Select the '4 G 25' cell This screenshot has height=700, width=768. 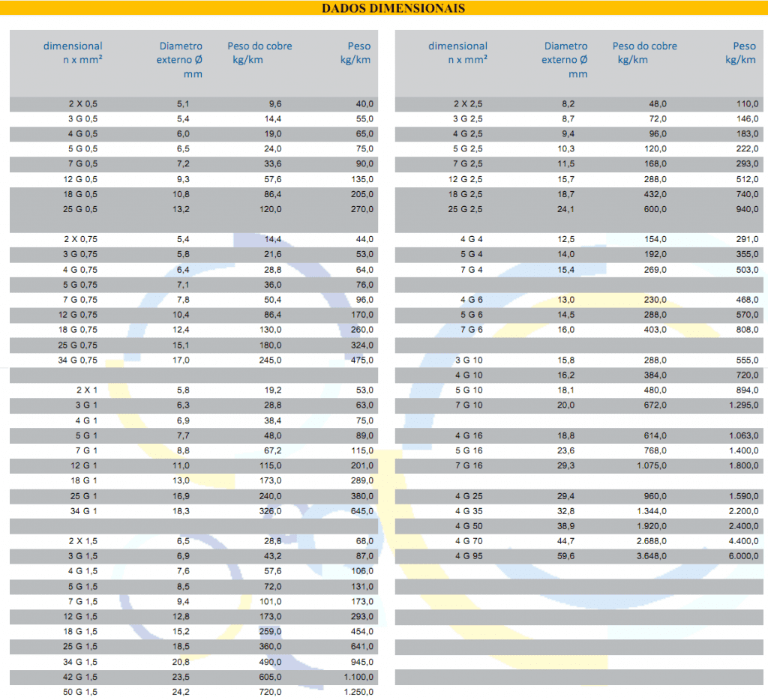pos(469,496)
